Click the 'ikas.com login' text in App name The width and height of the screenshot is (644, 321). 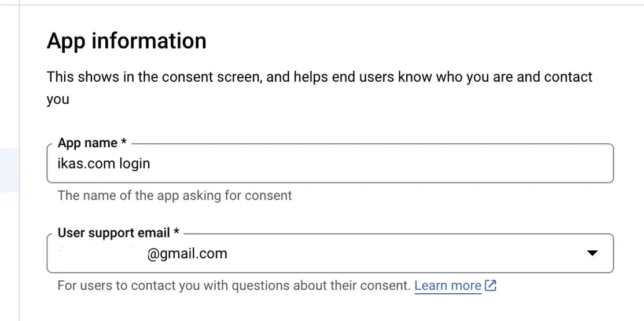point(104,163)
